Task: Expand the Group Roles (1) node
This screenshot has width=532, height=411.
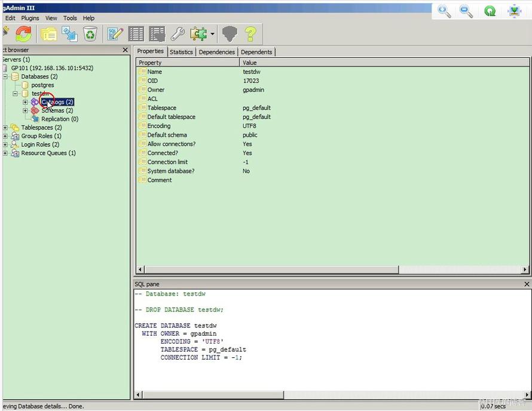Action: click(x=5, y=136)
